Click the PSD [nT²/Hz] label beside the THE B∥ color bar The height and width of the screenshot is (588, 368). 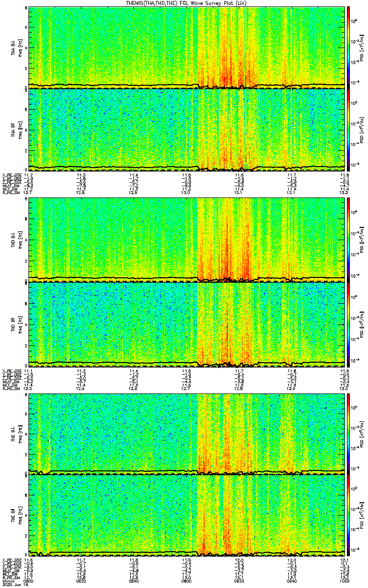click(362, 516)
